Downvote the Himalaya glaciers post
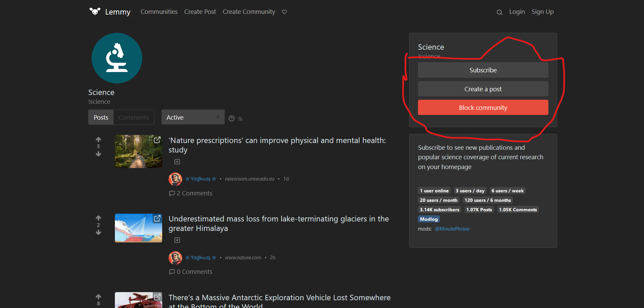 (x=98, y=232)
